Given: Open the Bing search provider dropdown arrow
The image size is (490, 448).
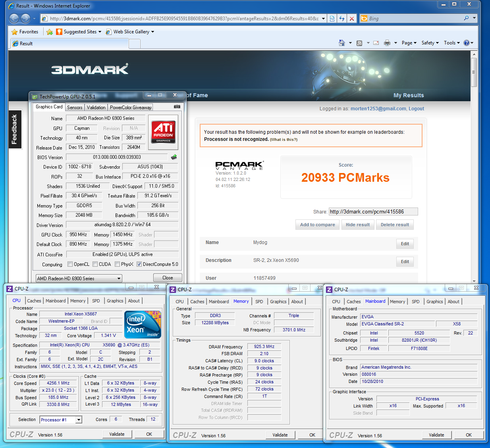Looking at the screenshot, I should (x=474, y=18).
